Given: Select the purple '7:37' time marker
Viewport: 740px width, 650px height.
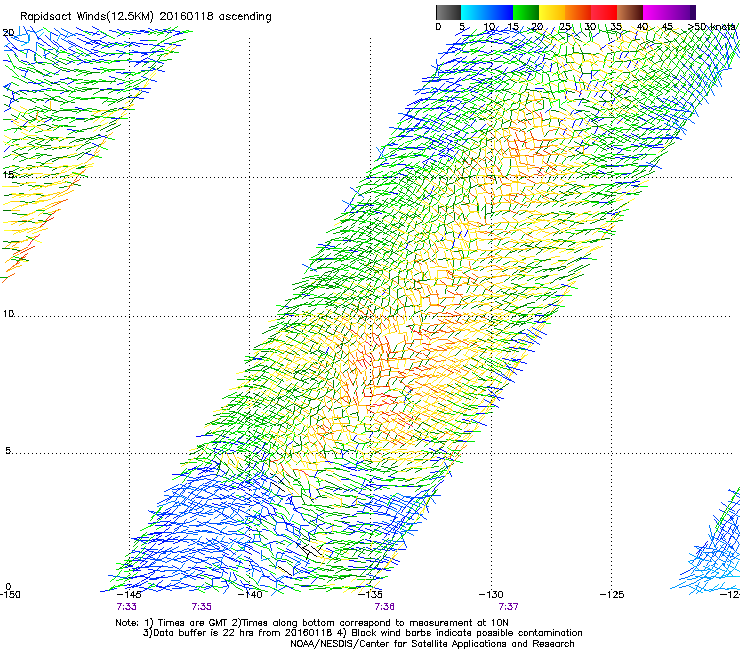Looking at the screenshot, I should [508, 607].
